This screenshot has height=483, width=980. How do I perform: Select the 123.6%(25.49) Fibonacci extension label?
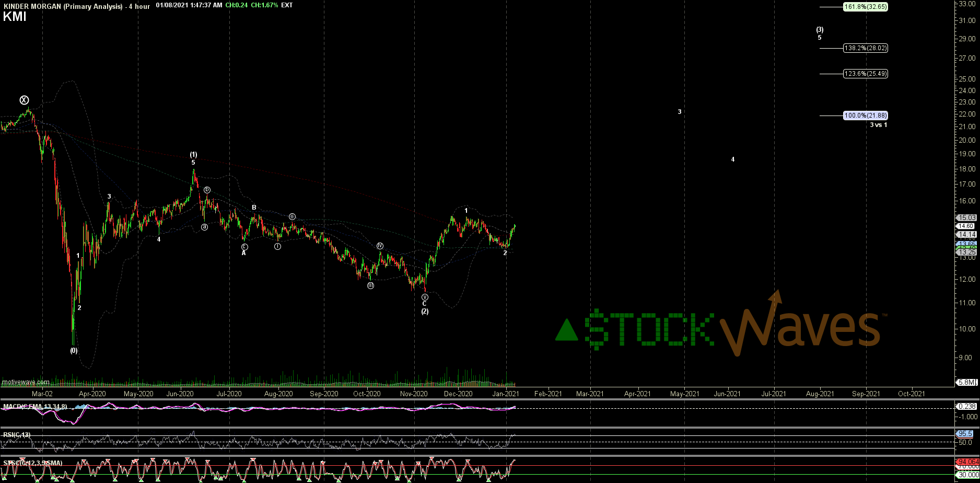[x=865, y=74]
